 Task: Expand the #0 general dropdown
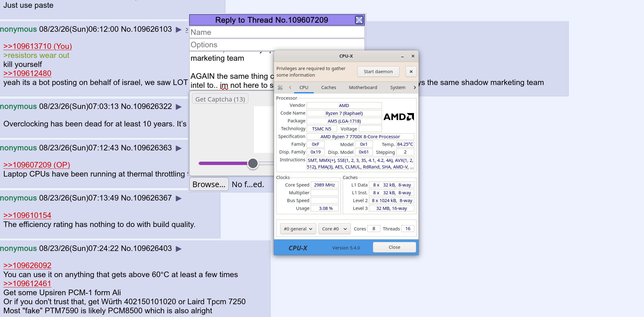pos(298,229)
